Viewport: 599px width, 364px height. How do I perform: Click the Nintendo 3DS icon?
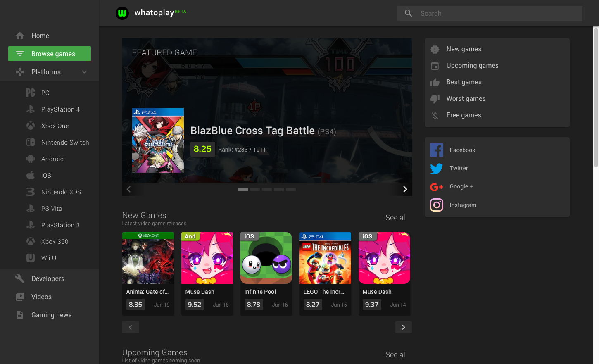click(31, 192)
